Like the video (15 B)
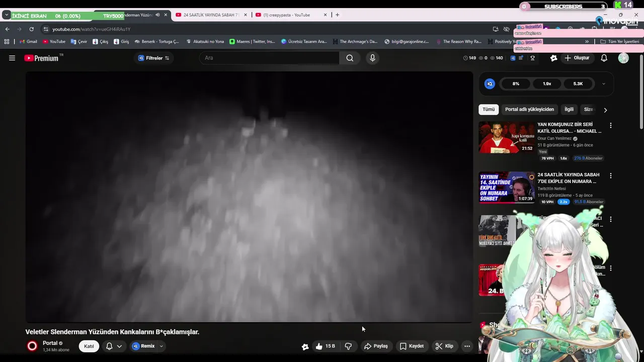Screen dimensions: 644x362 pos(325,346)
